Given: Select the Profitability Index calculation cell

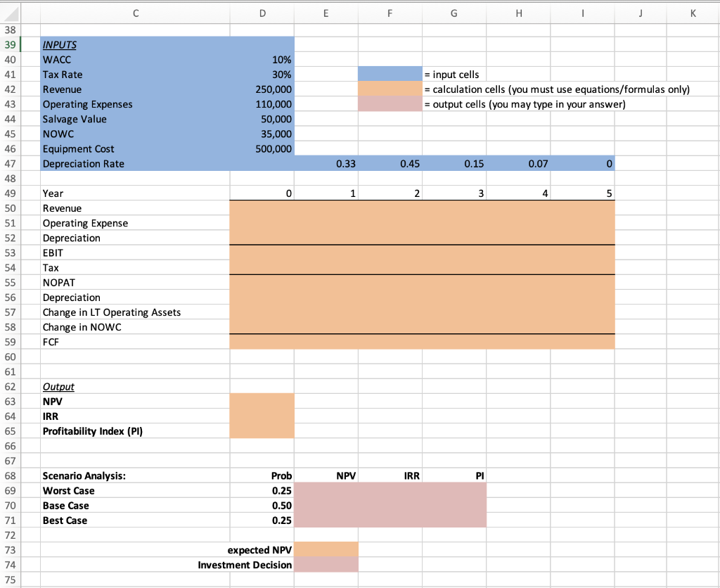Looking at the screenshot, I should click(262, 431).
